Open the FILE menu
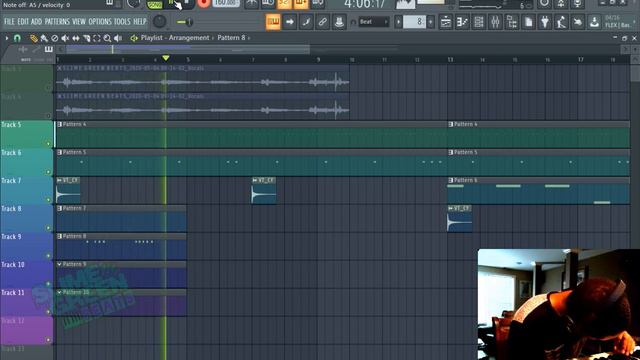The height and width of the screenshot is (360, 640). [x=9, y=22]
